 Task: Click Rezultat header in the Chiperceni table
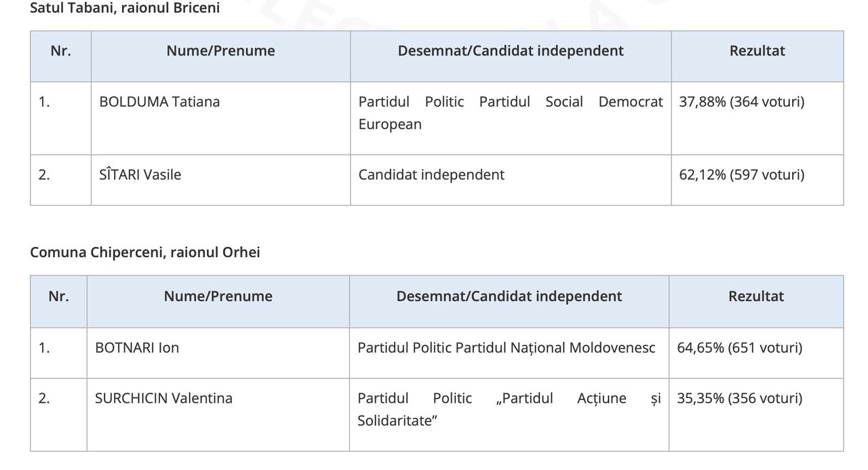point(756,296)
